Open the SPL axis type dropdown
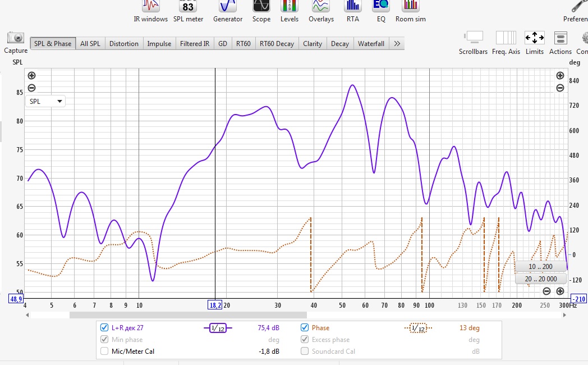The height and width of the screenshot is (365, 588). (x=45, y=101)
